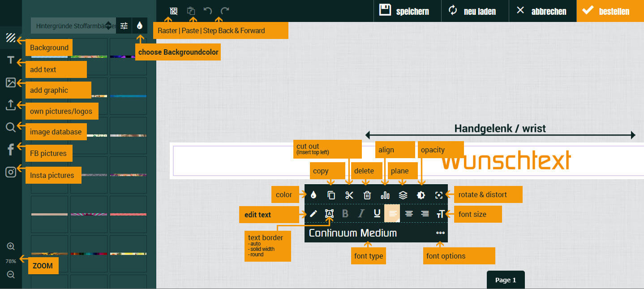Edit text with the pencil icon
The width and height of the screenshot is (644, 289).
point(313,214)
